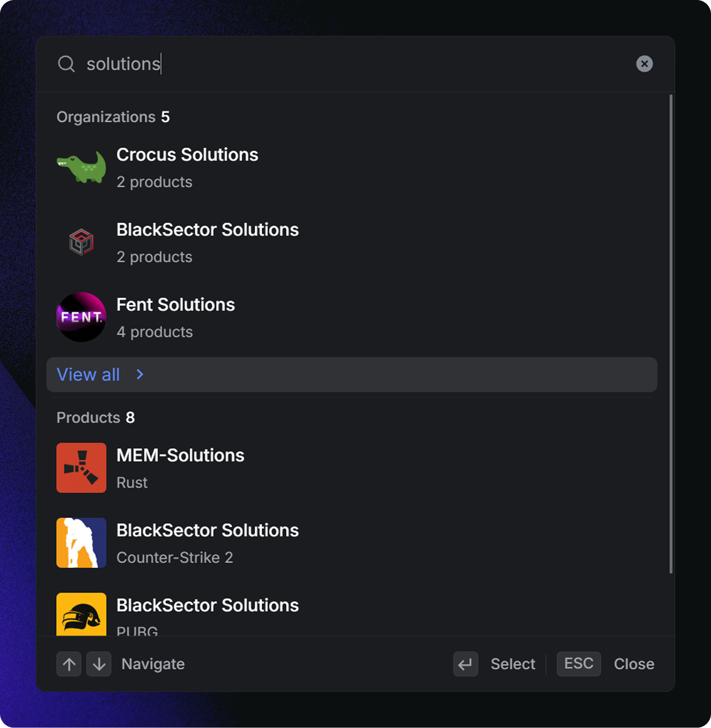Click the "Organizations 5" section heading
Viewport: 711px width, 728px height.
click(113, 117)
